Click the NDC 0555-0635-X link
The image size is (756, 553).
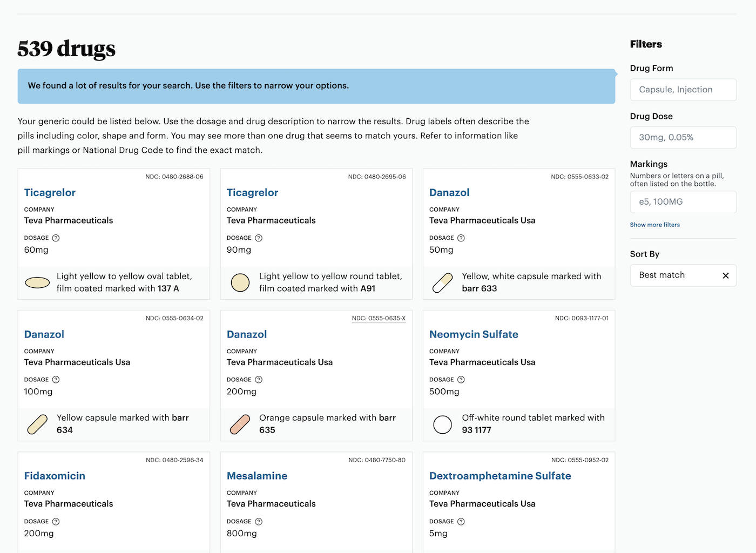(379, 318)
